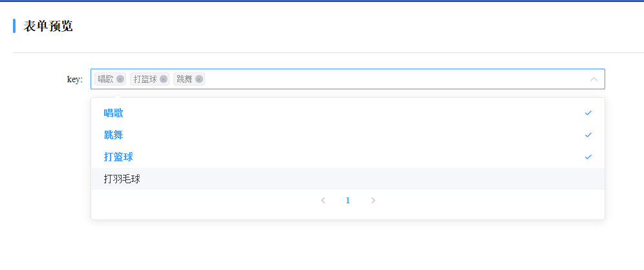Go to next page with right chevron

[x=373, y=201]
